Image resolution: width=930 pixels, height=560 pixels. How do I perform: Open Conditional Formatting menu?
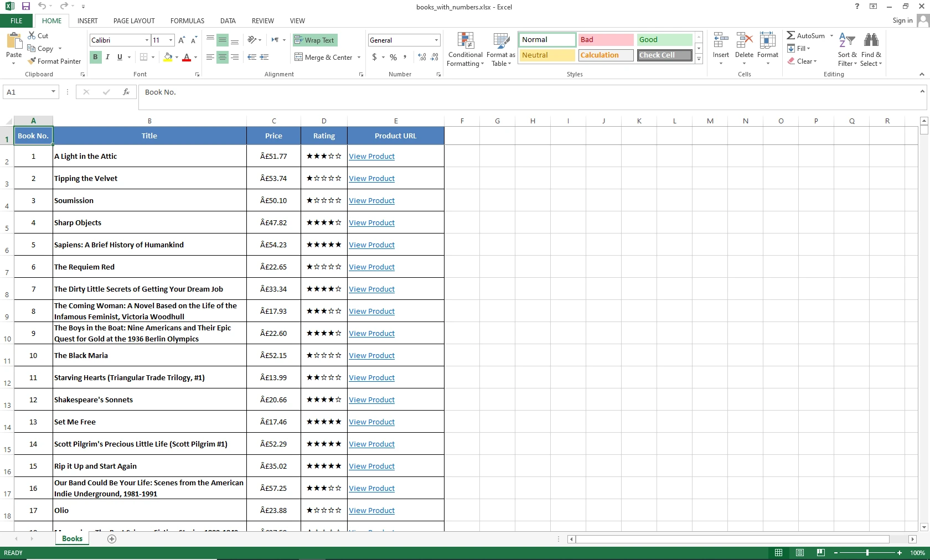point(465,50)
